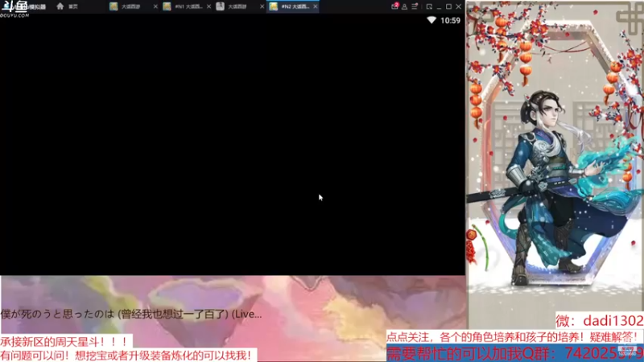644x362 pixels.
Task: Open the emulator hamburger menu
Action: click(415, 6)
